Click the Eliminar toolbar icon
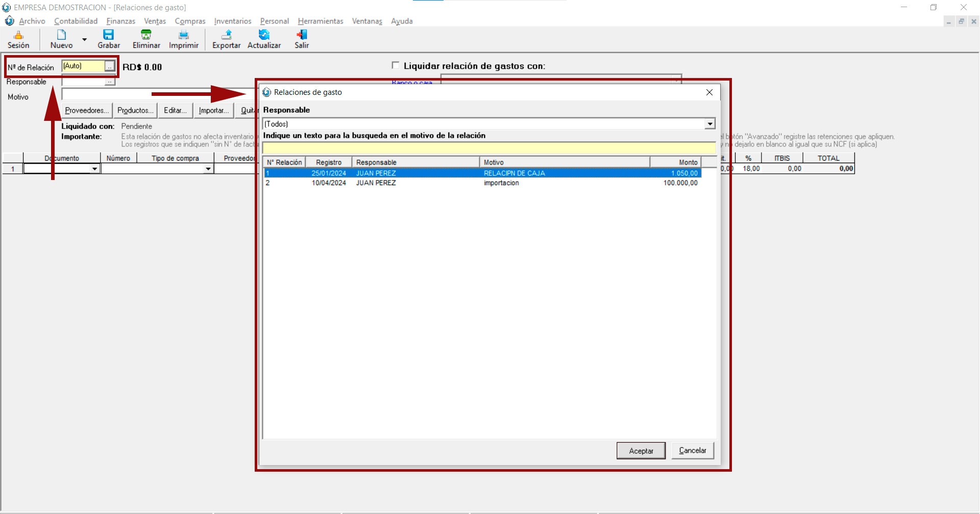This screenshot has width=980, height=514. coord(146,39)
